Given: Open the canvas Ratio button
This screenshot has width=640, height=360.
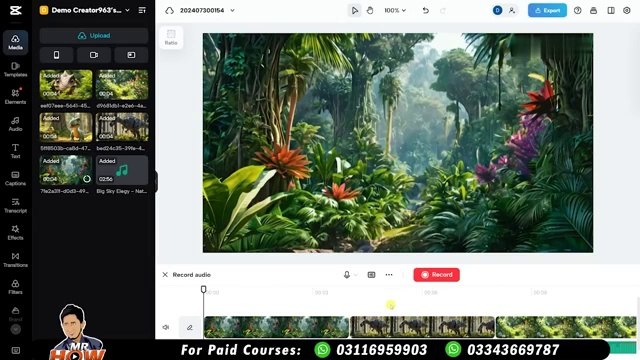Looking at the screenshot, I should 171,37.
